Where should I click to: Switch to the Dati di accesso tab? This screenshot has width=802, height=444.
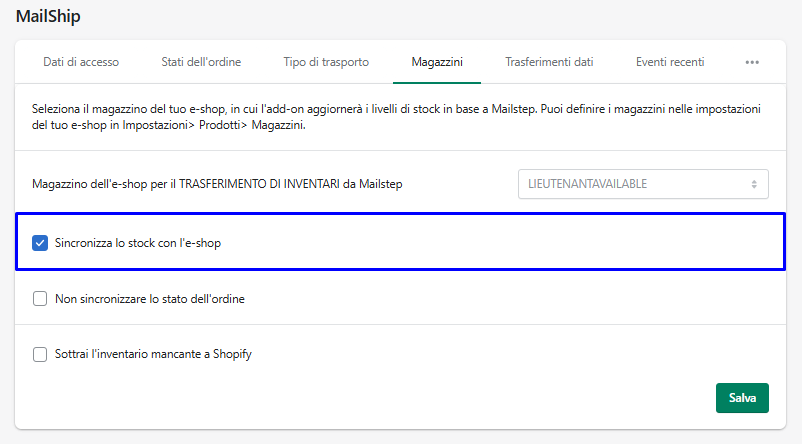[81, 62]
